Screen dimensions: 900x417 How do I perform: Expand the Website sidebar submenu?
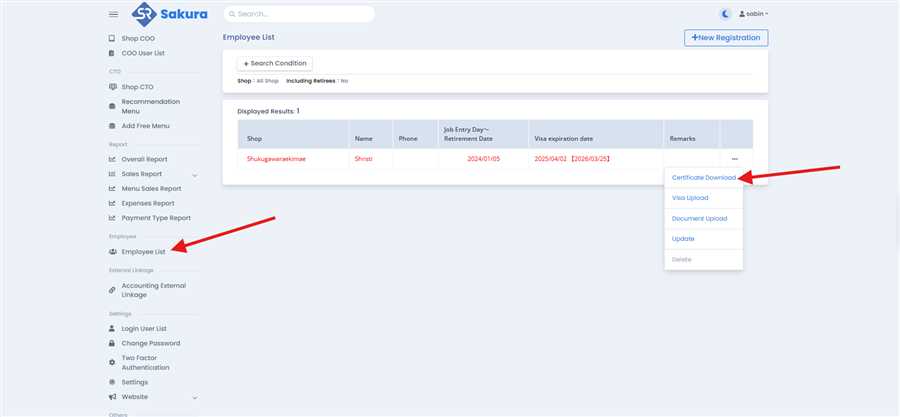pyautogui.click(x=194, y=397)
